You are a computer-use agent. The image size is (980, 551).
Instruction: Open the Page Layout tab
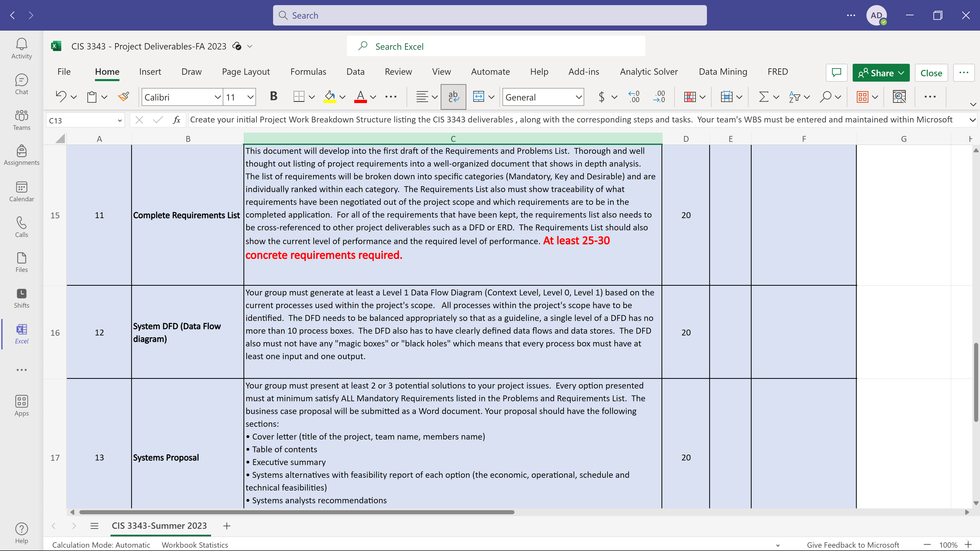pyautogui.click(x=246, y=72)
